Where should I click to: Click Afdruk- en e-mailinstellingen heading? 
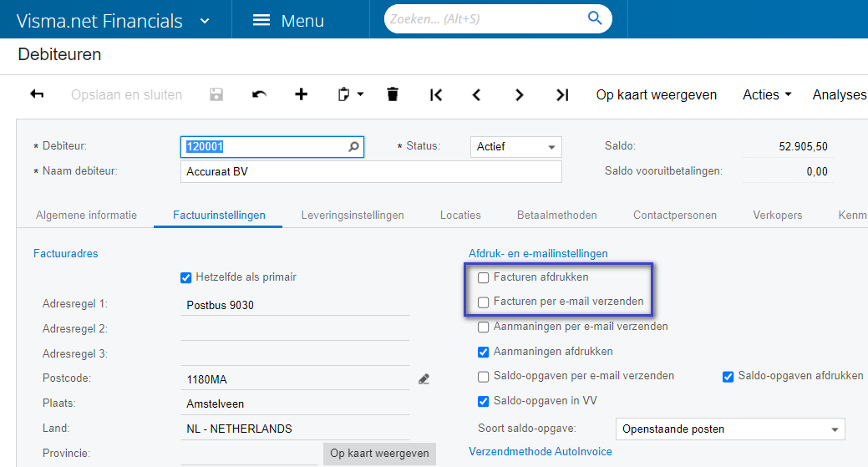(x=538, y=253)
